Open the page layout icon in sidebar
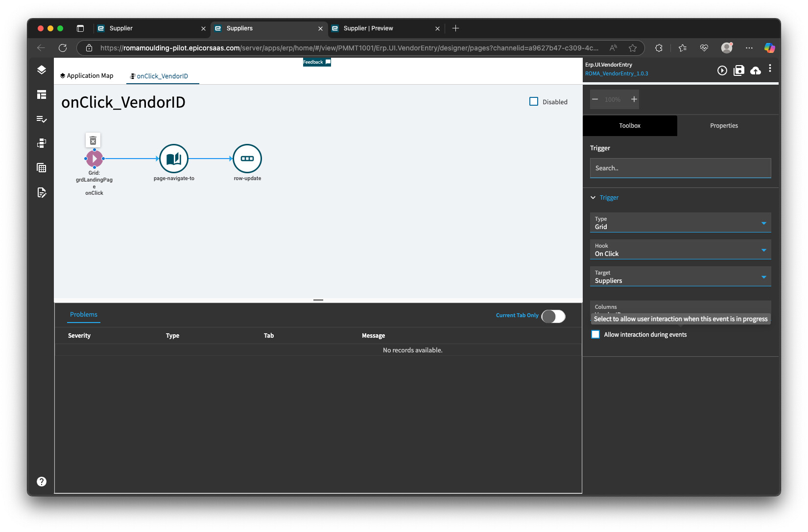The image size is (808, 532). click(x=42, y=94)
